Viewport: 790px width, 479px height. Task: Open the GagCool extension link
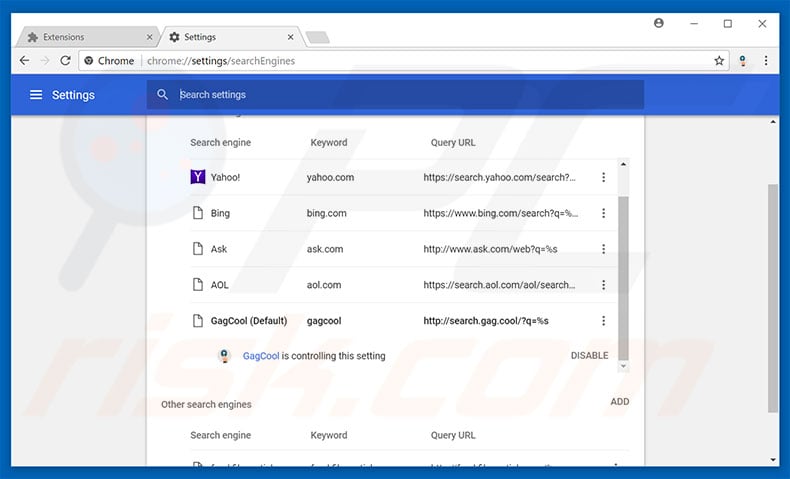[260, 356]
